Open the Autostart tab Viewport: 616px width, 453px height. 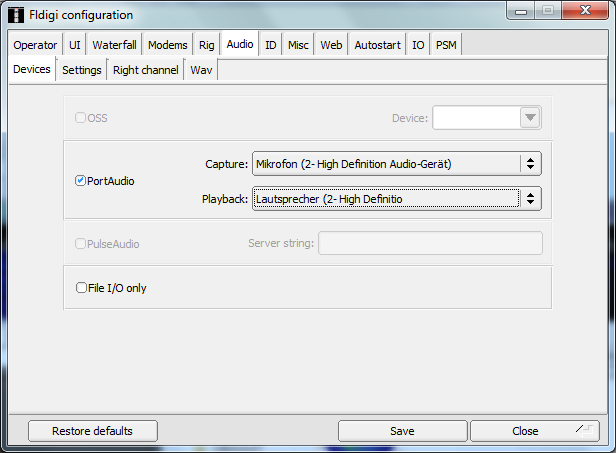(x=378, y=45)
